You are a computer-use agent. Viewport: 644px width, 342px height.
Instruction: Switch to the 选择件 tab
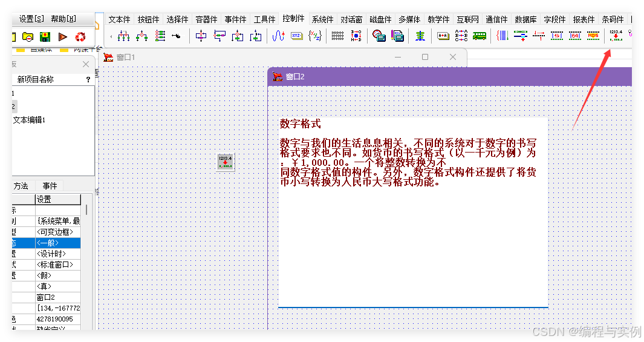177,19
